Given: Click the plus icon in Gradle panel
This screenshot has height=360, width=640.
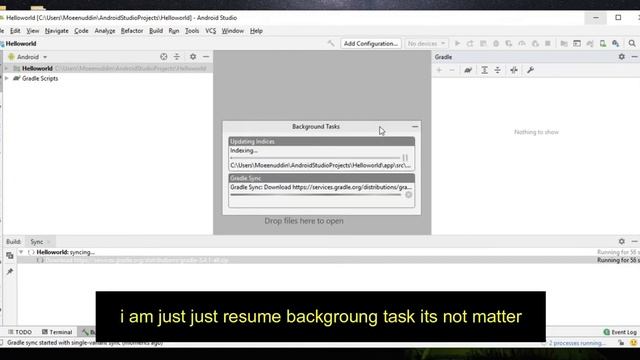Looking at the screenshot, I should [x=439, y=70].
